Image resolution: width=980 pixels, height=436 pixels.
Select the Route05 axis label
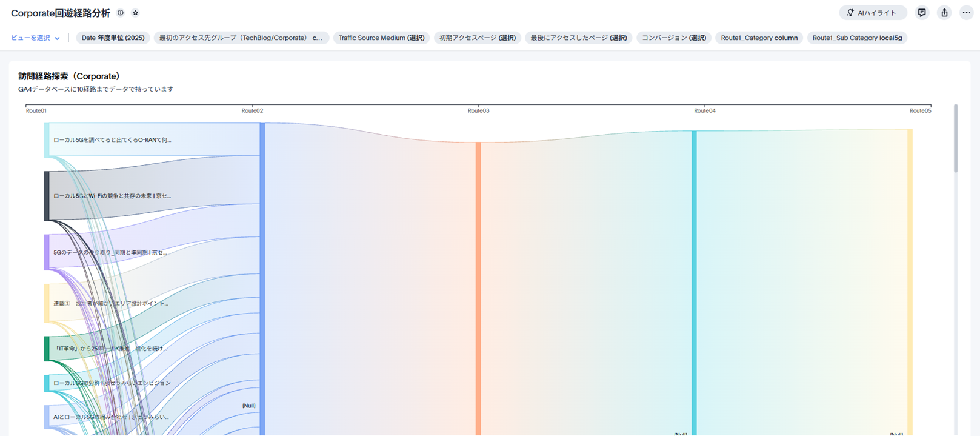click(x=920, y=110)
